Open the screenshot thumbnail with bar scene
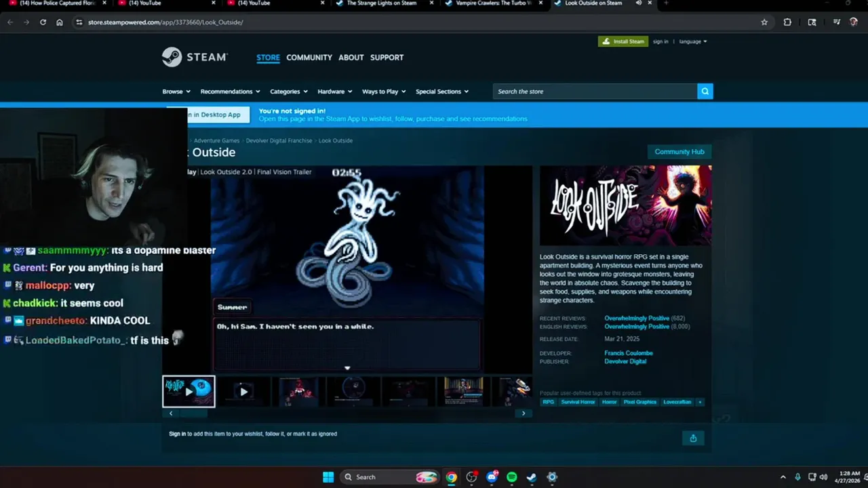 tap(463, 391)
